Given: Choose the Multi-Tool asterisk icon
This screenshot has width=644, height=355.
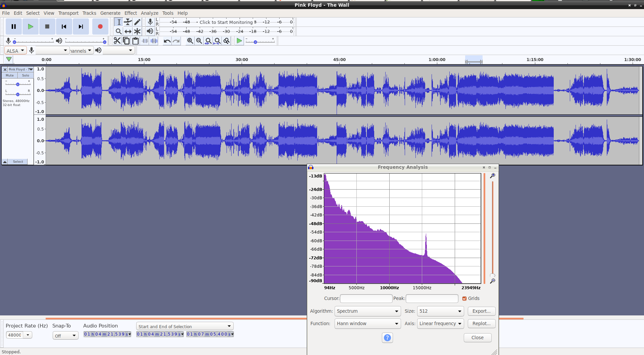Looking at the screenshot, I should click(x=137, y=31).
